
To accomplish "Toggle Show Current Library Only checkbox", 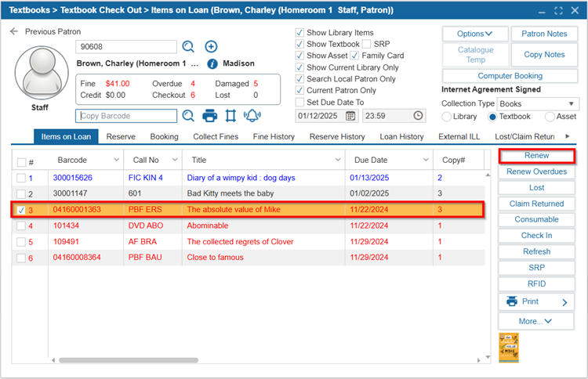I will pos(299,67).
